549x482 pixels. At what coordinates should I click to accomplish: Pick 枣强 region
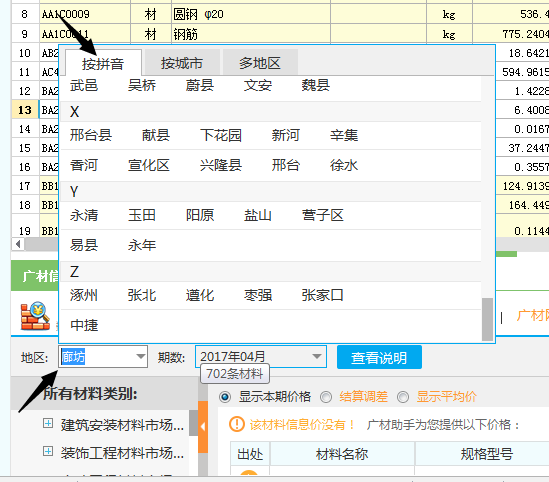[258, 295]
